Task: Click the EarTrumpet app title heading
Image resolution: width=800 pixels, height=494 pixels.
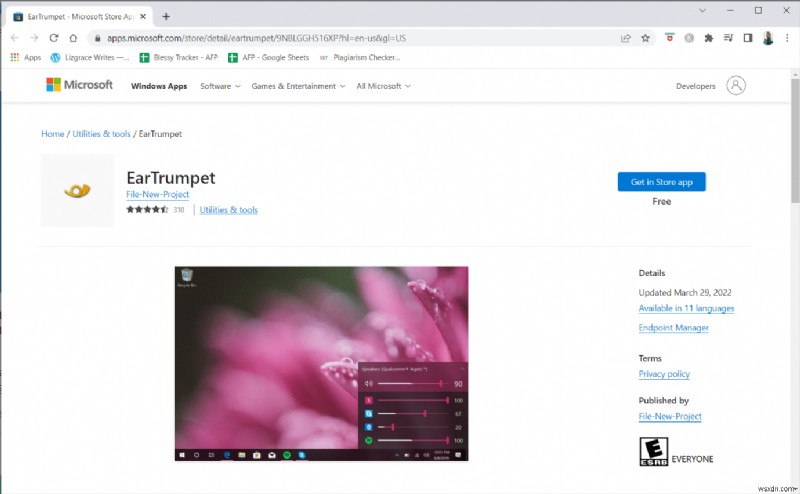Action: [x=171, y=178]
